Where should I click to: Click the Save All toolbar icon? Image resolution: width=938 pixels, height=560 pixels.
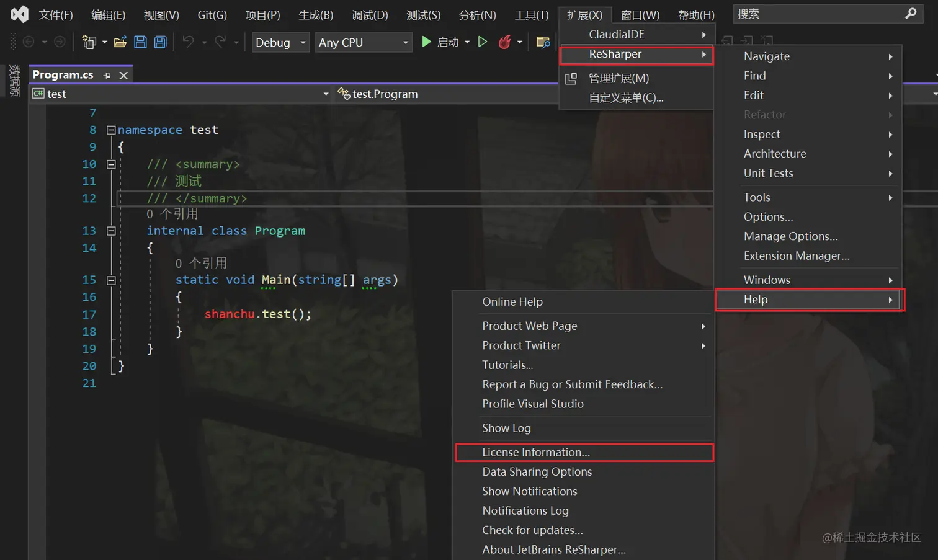pos(159,42)
